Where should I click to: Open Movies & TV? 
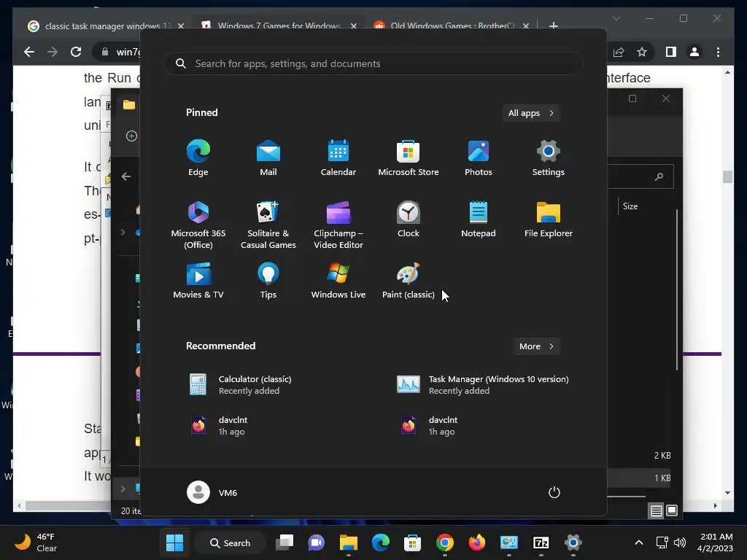(x=198, y=281)
